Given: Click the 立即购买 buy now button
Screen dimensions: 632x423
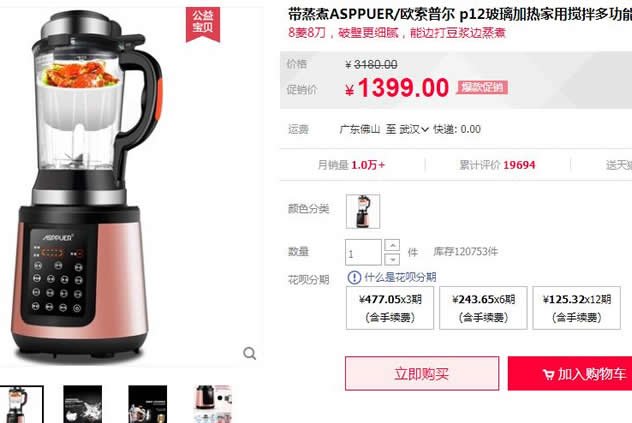Looking at the screenshot, I should coord(422,373).
